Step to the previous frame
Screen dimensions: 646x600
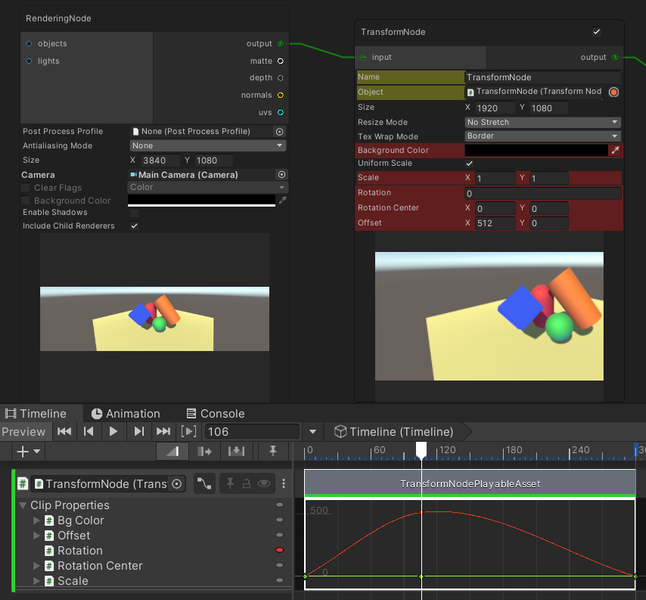pos(89,431)
